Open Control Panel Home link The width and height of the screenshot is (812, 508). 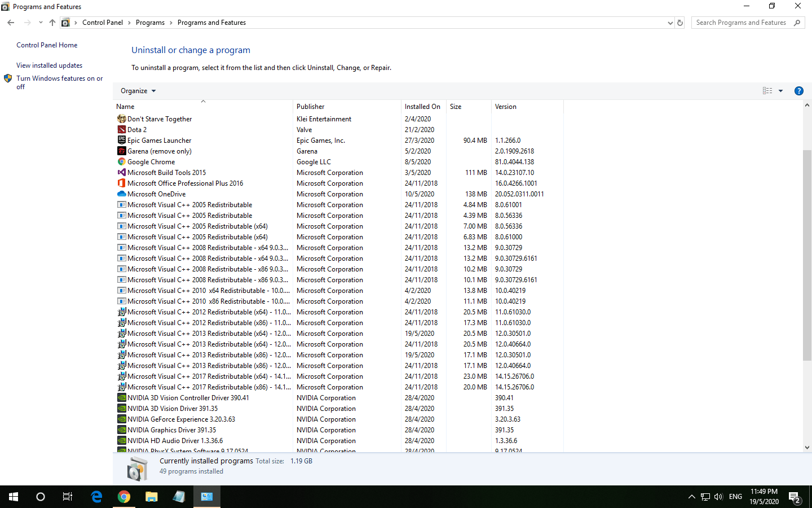47,45
